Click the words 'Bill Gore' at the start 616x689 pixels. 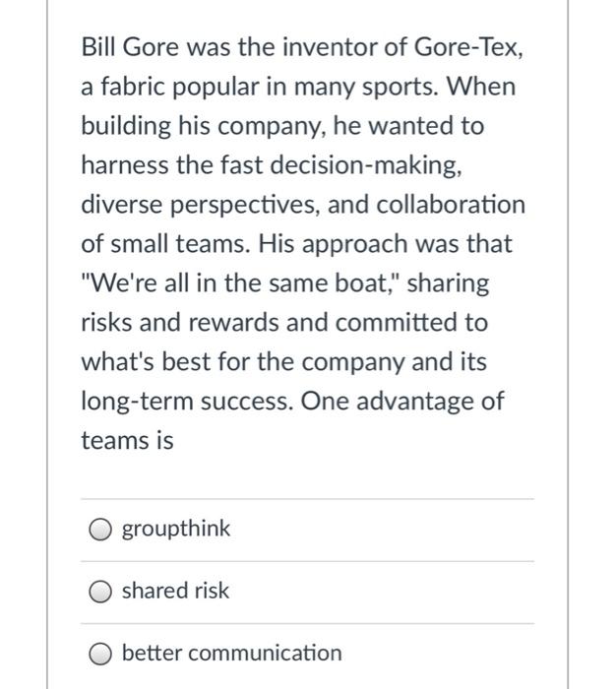[130, 47]
